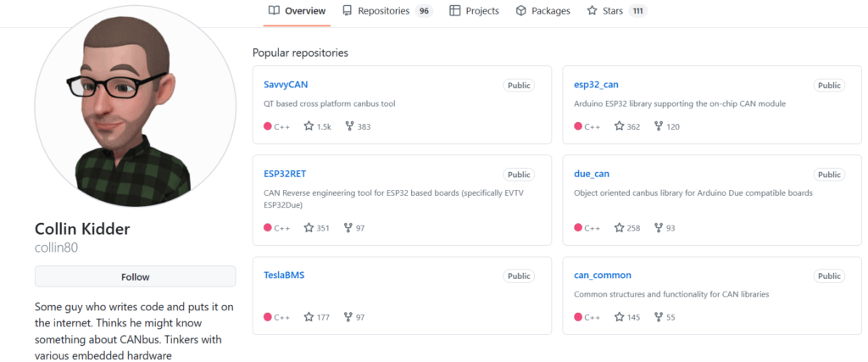The width and height of the screenshot is (868, 362).
Task: Click the fork icon on due_can
Action: (658, 228)
